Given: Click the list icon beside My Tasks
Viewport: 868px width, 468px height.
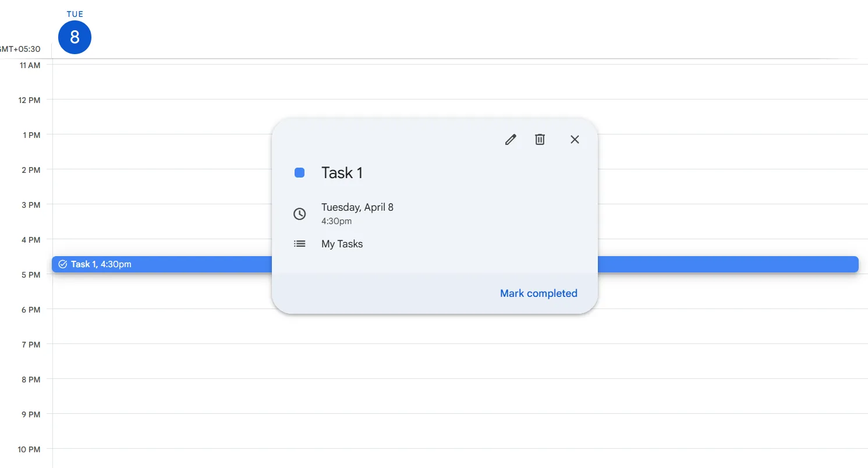Looking at the screenshot, I should click(x=299, y=244).
